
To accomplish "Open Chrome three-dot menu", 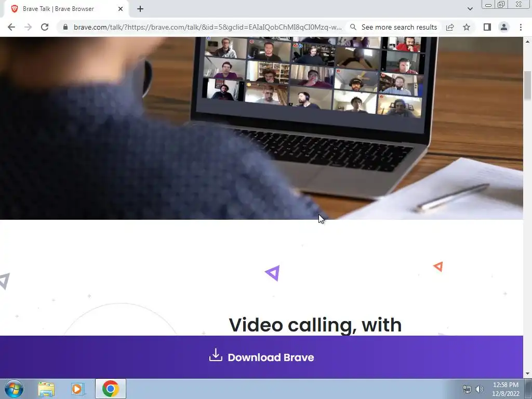I will tap(521, 27).
